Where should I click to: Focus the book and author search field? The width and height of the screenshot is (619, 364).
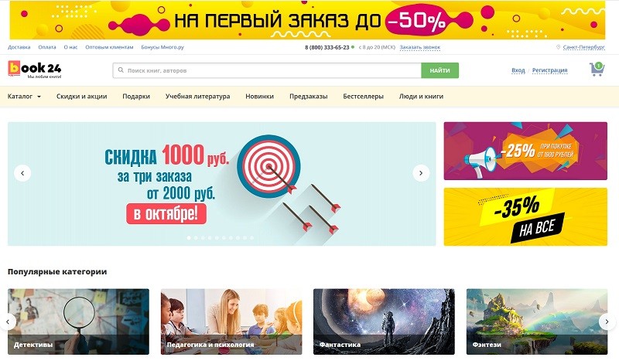point(267,70)
